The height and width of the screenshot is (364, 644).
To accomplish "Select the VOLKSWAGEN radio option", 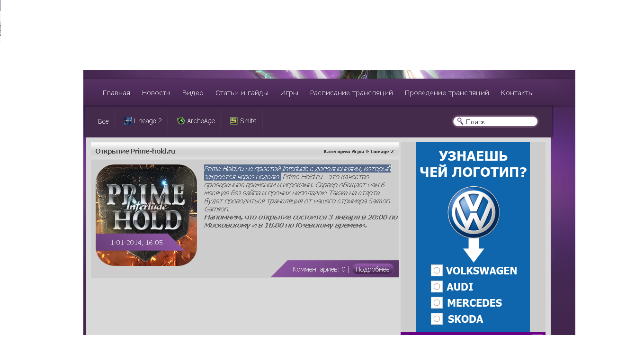I will pyautogui.click(x=437, y=271).
